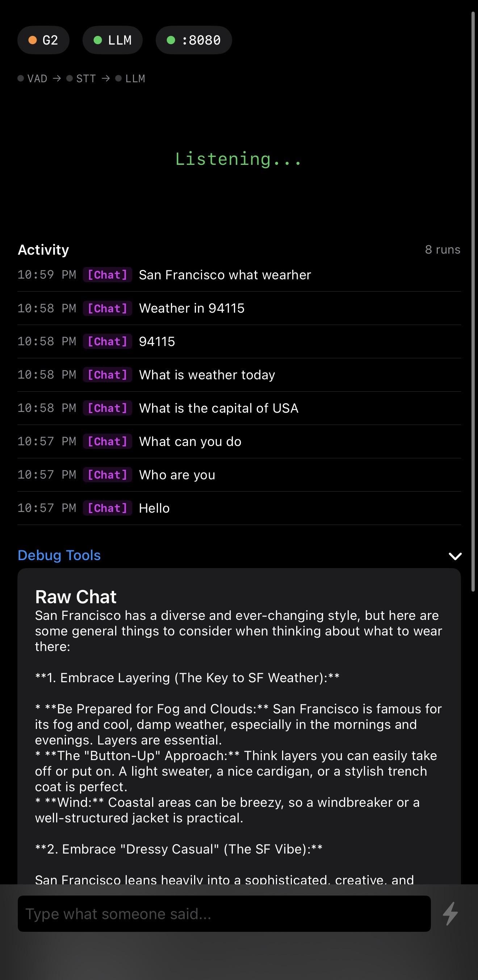
Task: Tap the [Chat] tag beside "Hello"
Action: pyautogui.click(x=107, y=508)
